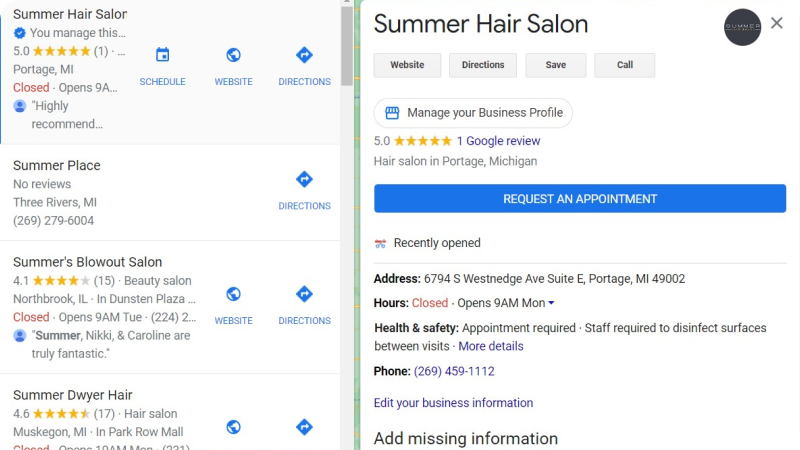Click the Website button in detail panel
Screen dimensions: 800x450
click(407, 65)
